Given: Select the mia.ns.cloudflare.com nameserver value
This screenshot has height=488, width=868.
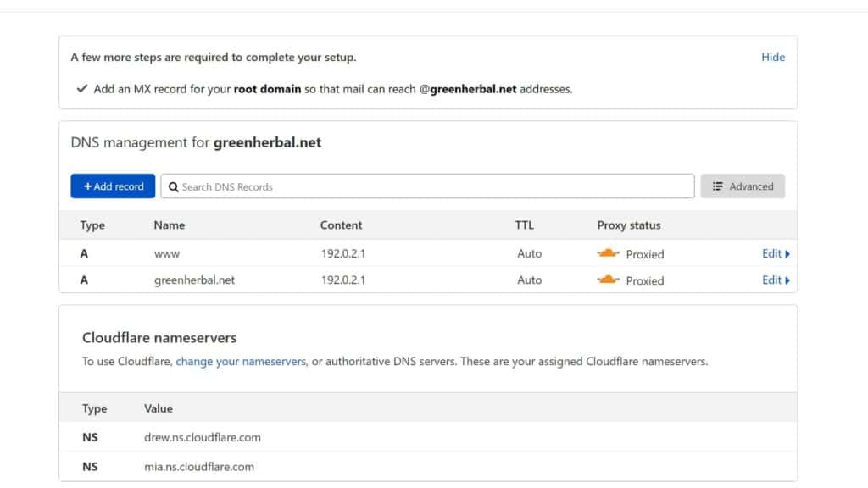Looking at the screenshot, I should click(x=199, y=466).
